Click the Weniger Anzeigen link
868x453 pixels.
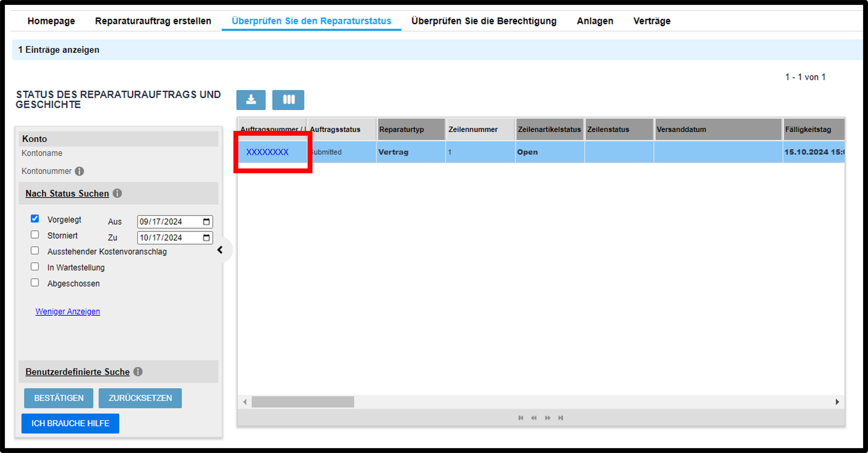click(68, 312)
